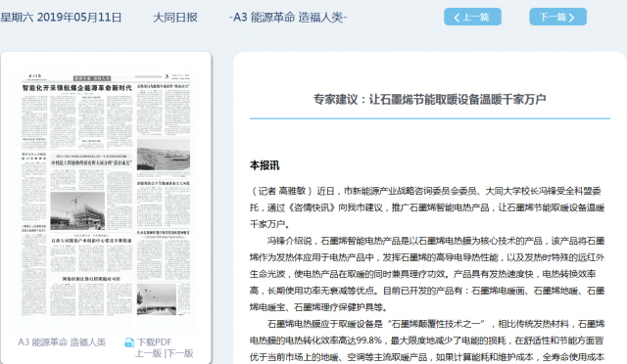Click left chevron on 上一篇 button

tap(458, 18)
